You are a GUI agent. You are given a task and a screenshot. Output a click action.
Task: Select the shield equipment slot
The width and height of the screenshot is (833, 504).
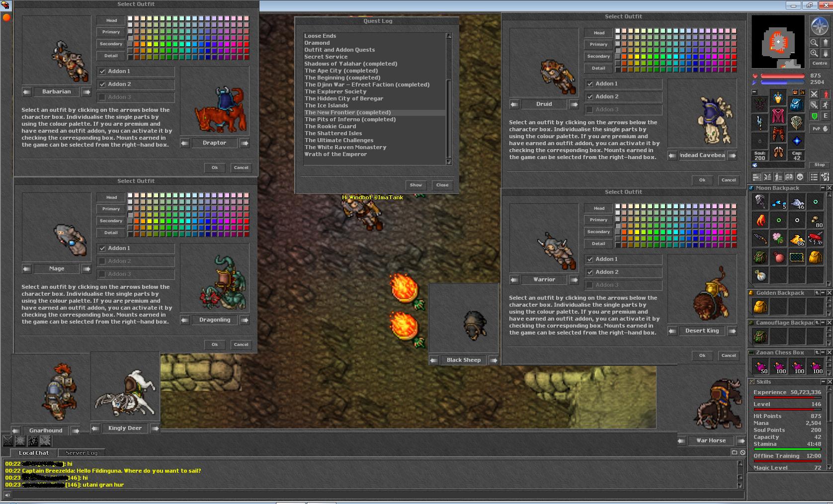796,122
